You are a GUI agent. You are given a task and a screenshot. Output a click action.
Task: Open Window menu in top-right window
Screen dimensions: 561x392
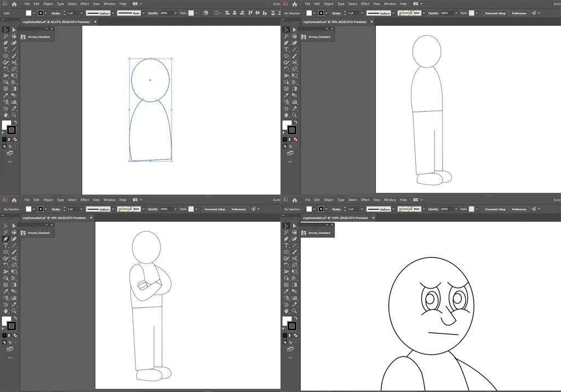coord(390,4)
